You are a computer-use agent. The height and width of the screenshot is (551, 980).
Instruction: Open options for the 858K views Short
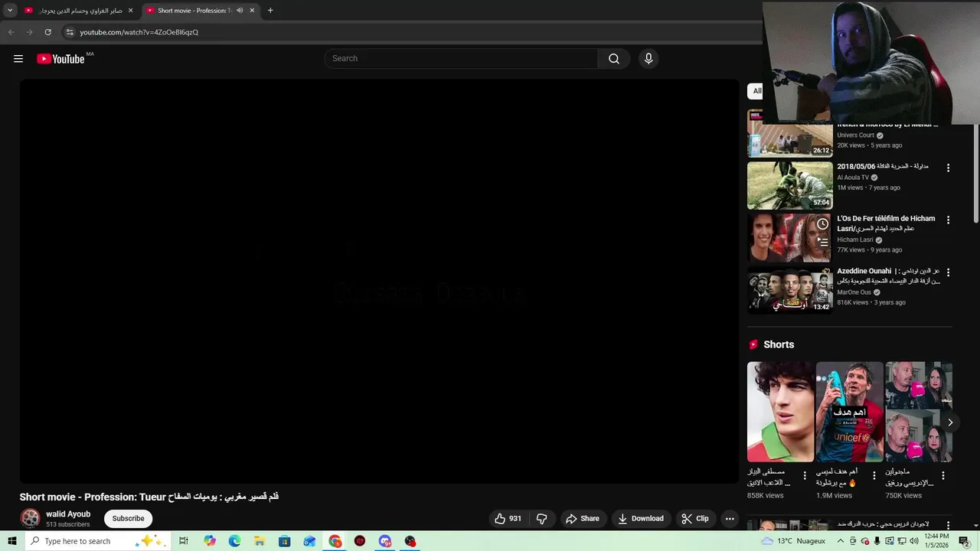point(805,476)
